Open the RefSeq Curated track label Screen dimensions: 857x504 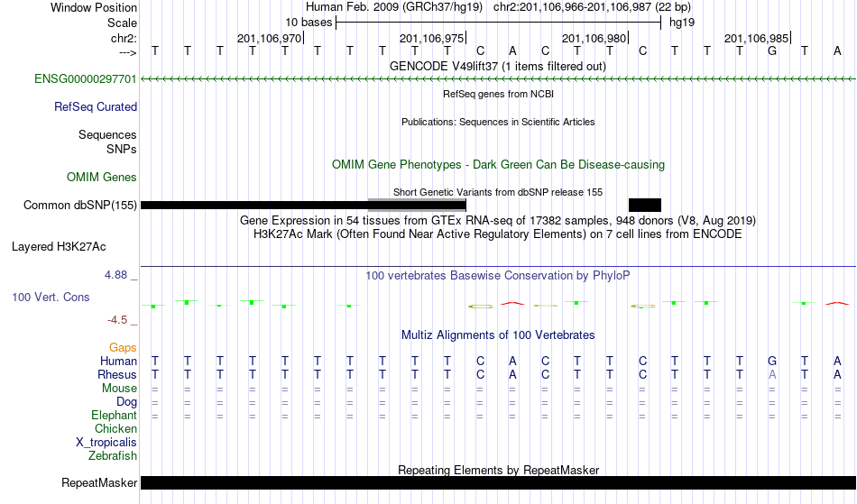pyautogui.click(x=96, y=107)
